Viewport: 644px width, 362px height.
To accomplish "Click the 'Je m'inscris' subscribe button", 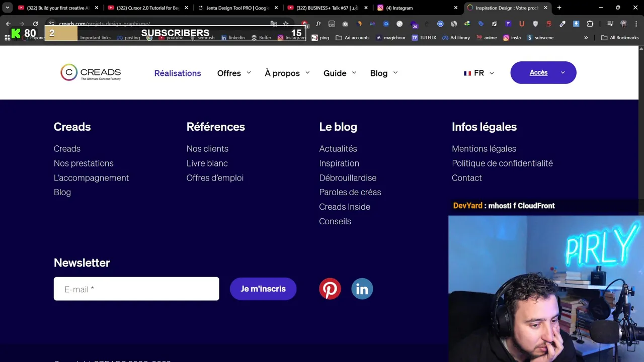I will 263,289.
